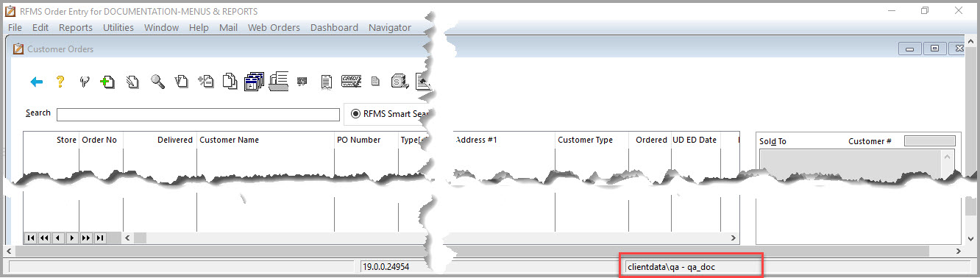This screenshot has height=278, width=980.
Task: Click the tooth-shaped toolbar icon
Action: (85, 82)
